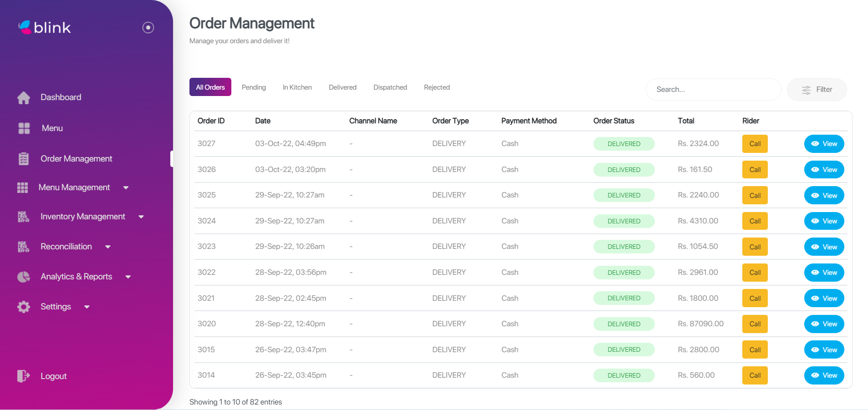Screen dimensions: 868x410
Task: Click View on order 3014
Action: pos(824,375)
